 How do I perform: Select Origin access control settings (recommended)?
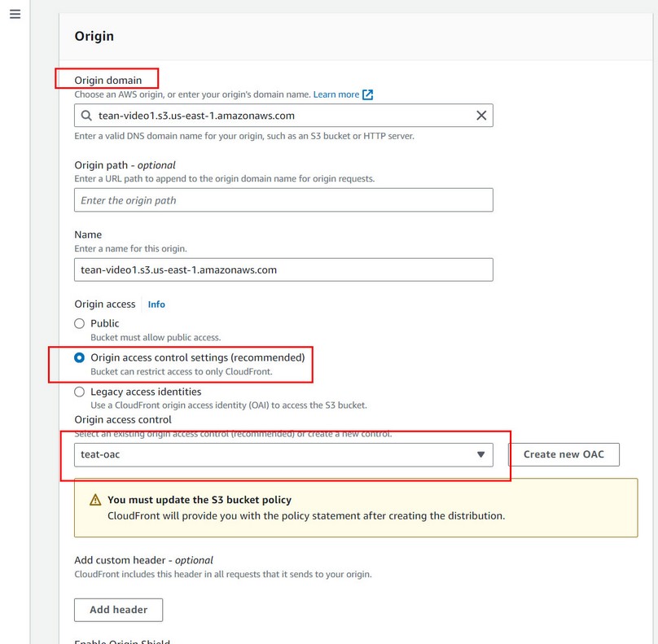click(80, 357)
